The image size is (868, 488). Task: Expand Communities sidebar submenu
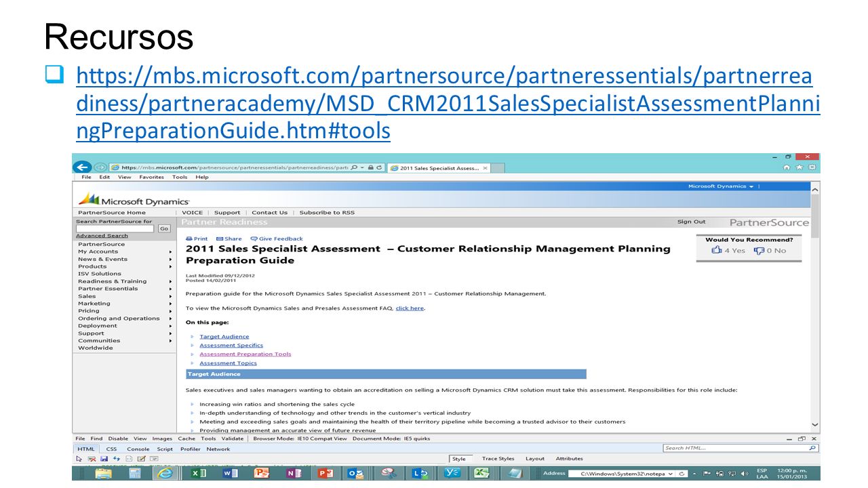click(170, 341)
